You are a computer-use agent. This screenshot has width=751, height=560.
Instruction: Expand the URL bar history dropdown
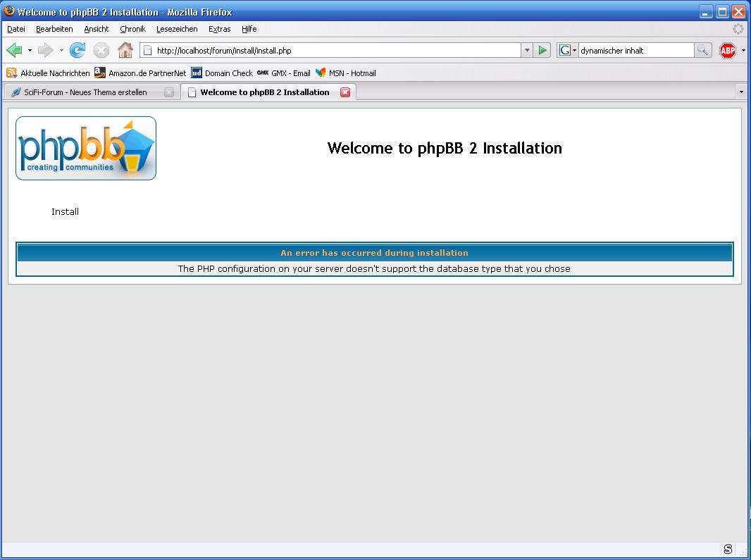click(x=527, y=50)
